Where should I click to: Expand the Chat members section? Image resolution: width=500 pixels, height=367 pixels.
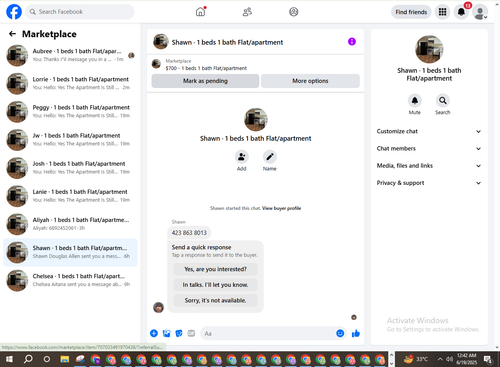click(429, 149)
